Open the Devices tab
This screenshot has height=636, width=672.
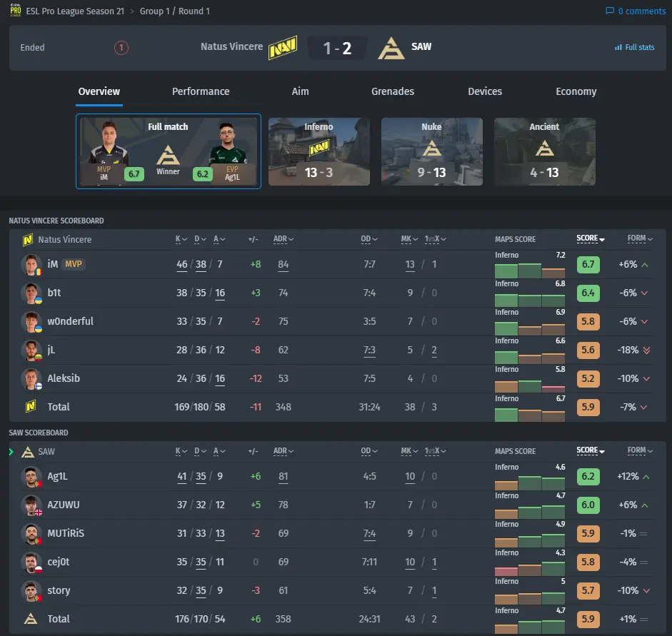(x=485, y=91)
